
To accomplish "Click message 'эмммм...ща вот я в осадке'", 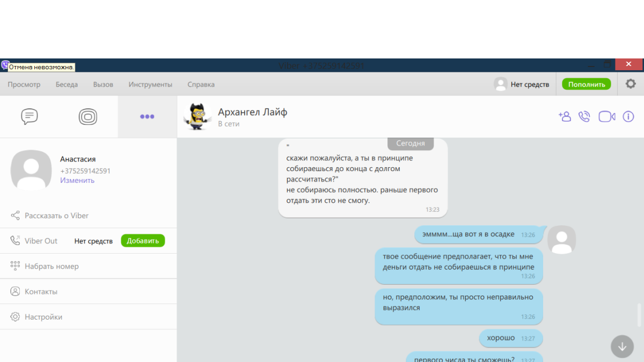I will coord(479,234).
